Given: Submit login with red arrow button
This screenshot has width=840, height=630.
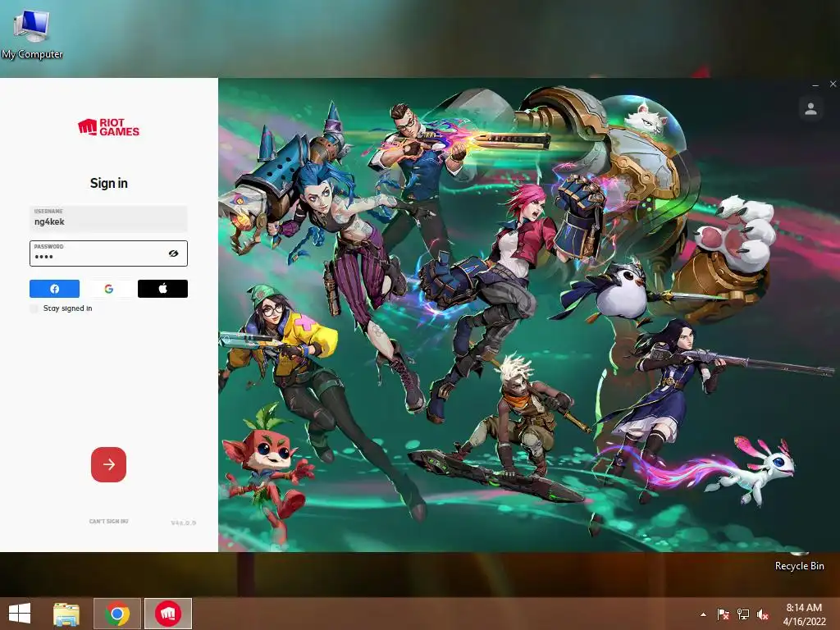Looking at the screenshot, I should click(x=109, y=464).
